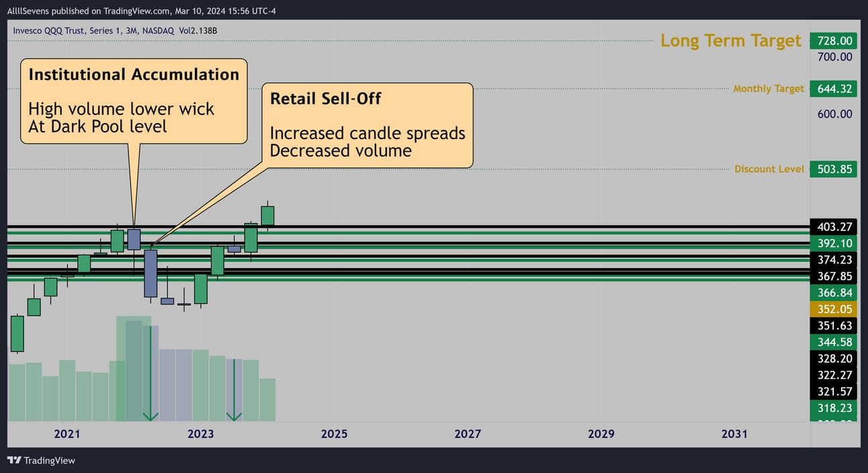Click the 2031 time axis label
This screenshot has height=473, width=868.
(734, 434)
